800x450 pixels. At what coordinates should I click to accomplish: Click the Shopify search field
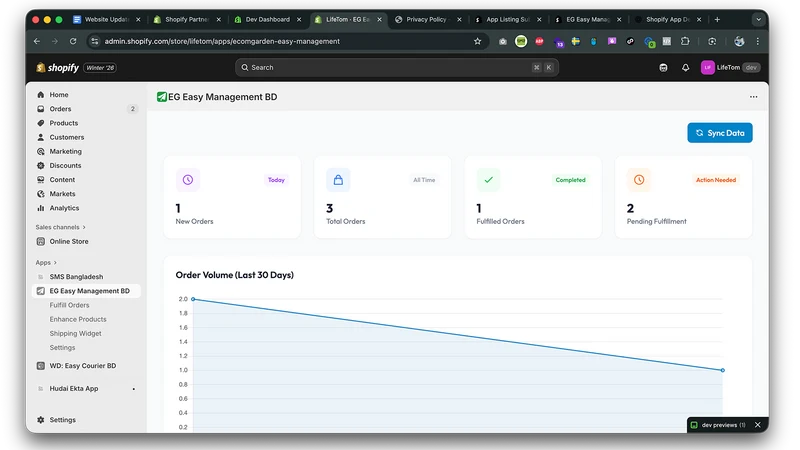click(396, 67)
